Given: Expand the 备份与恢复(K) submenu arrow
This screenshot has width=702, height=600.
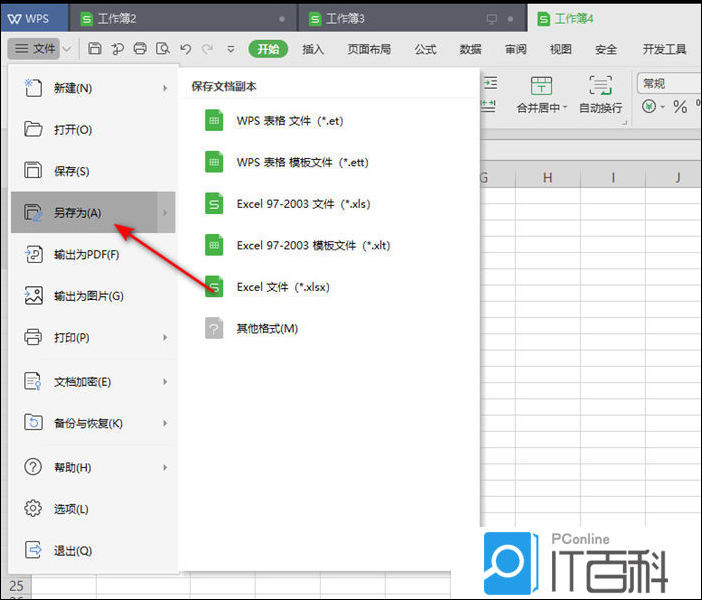Looking at the screenshot, I should [x=165, y=423].
